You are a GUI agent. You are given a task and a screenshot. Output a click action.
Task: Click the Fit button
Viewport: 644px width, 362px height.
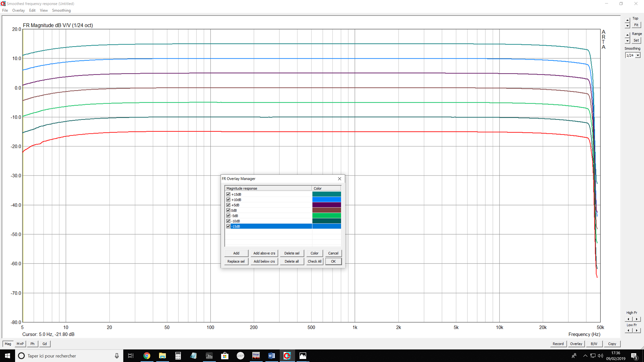click(x=636, y=25)
